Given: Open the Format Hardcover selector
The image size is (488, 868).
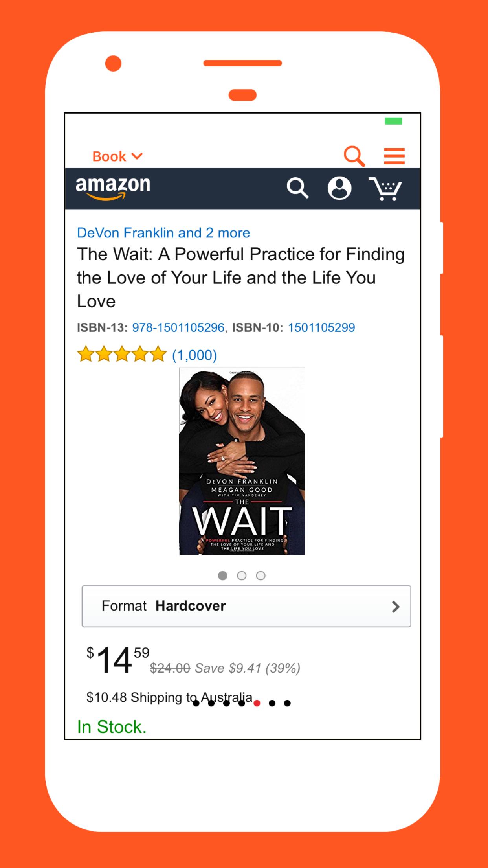Looking at the screenshot, I should pyautogui.click(x=246, y=606).
